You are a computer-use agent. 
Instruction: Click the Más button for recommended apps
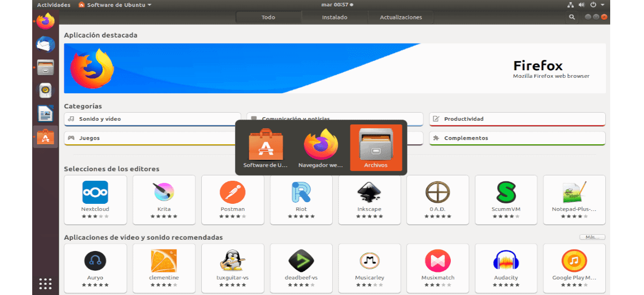click(592, 237)
